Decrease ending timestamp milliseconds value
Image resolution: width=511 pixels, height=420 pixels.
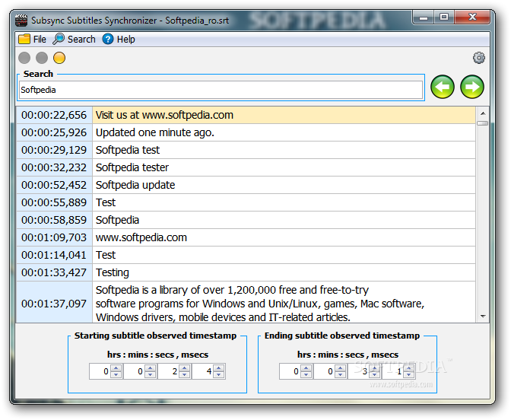click(x=408, y=374)
